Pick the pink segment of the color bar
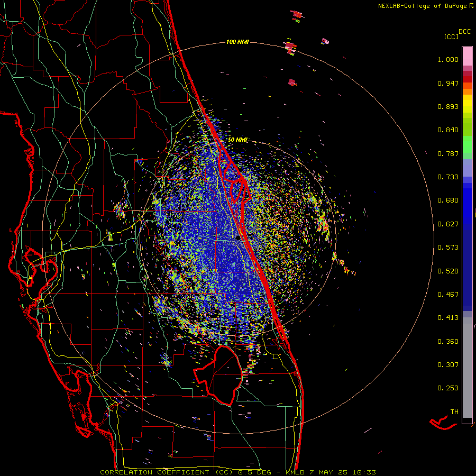 (467, 56)
